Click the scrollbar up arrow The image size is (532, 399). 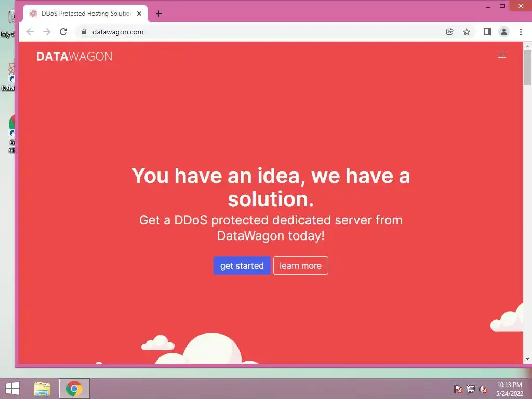click(x=527, y=46)
